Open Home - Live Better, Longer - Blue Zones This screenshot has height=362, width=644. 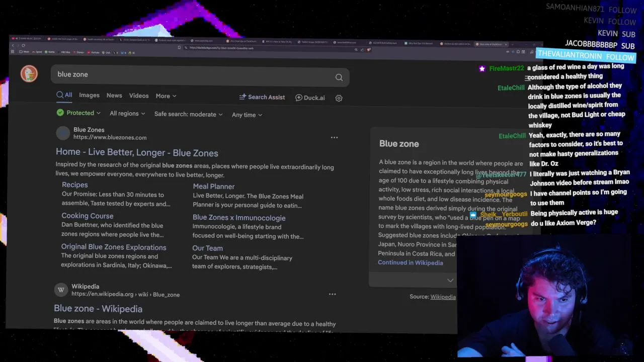[x=137, y=153]
